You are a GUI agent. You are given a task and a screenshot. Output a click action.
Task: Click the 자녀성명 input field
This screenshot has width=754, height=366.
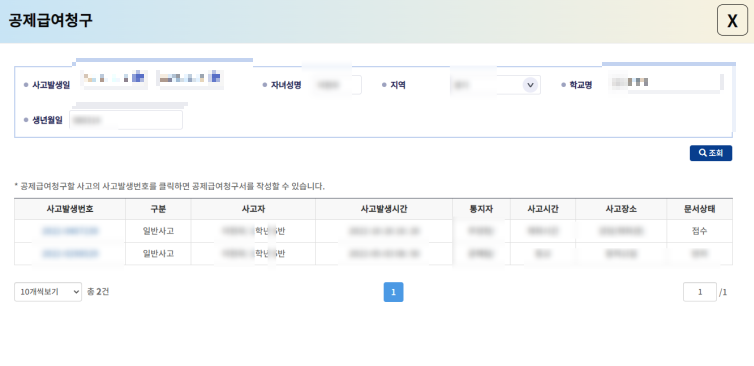[x=337, y=85]
